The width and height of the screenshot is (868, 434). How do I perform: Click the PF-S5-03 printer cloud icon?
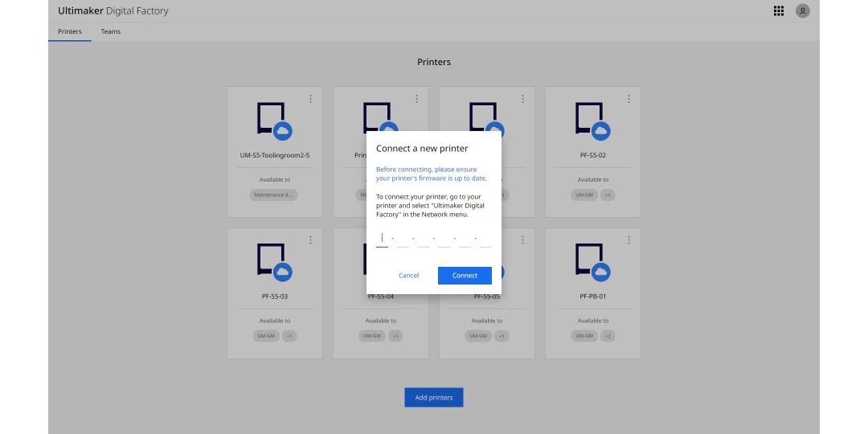pos(282,272)
